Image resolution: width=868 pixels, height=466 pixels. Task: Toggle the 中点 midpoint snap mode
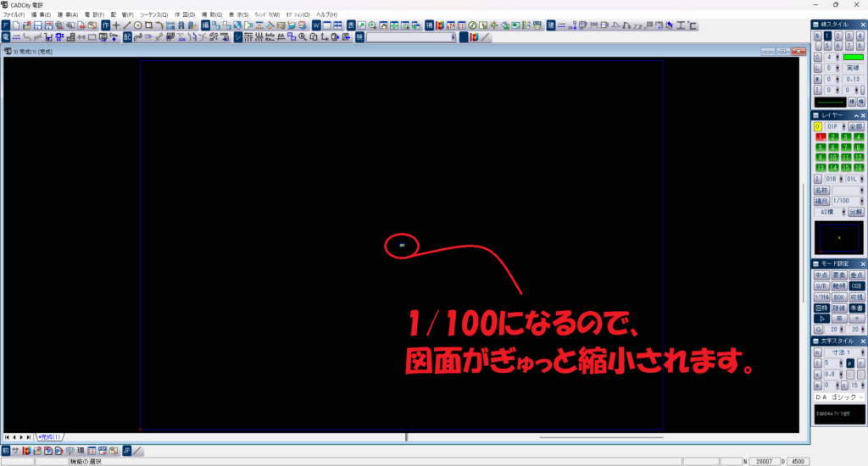pos(821,275)
